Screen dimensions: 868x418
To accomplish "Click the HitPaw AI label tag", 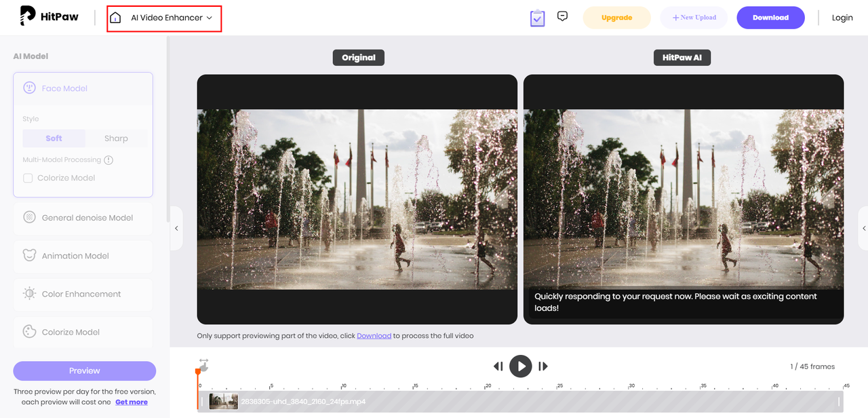I will coord(682,58).
